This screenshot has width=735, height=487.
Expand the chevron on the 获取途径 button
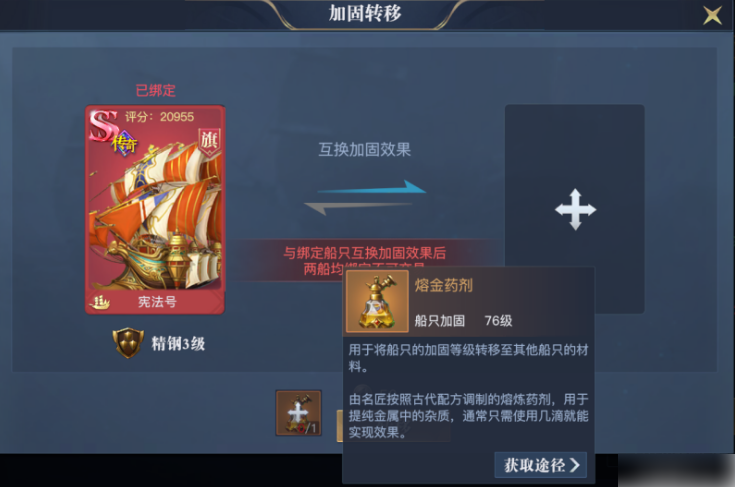[x=574, y=465]
